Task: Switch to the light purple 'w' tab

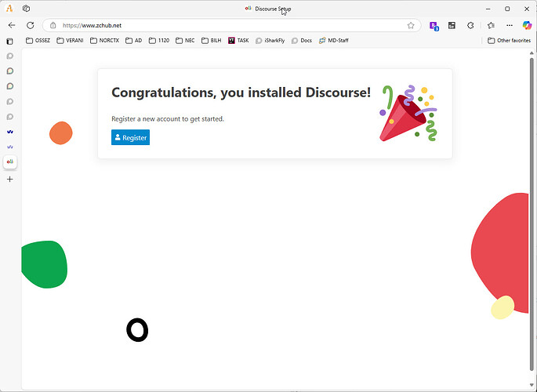Action: coord(10,147)
